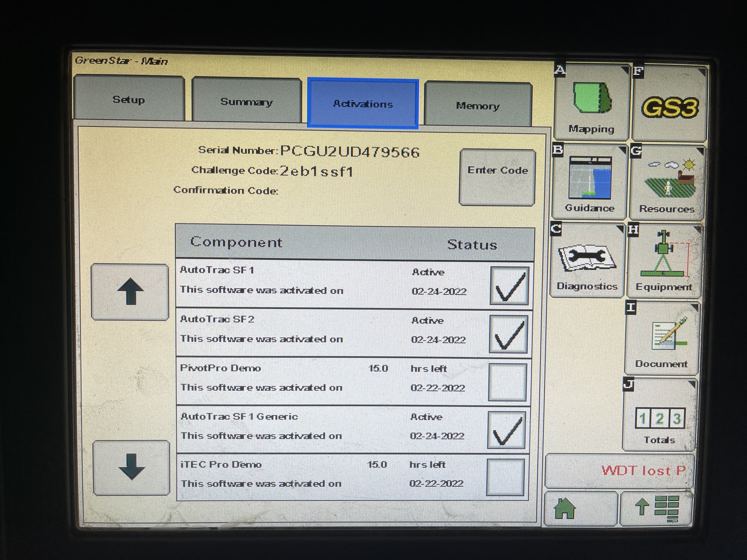This screenshot has height=560, width=747.
Task: Open the Equipment softkey
Action: (x=664, y=261)
